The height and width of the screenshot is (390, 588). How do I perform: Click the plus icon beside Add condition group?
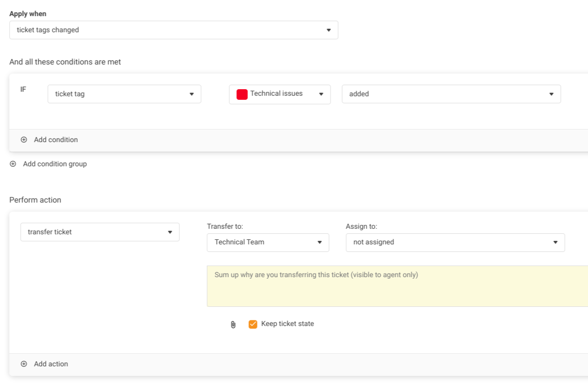point(13,164)
